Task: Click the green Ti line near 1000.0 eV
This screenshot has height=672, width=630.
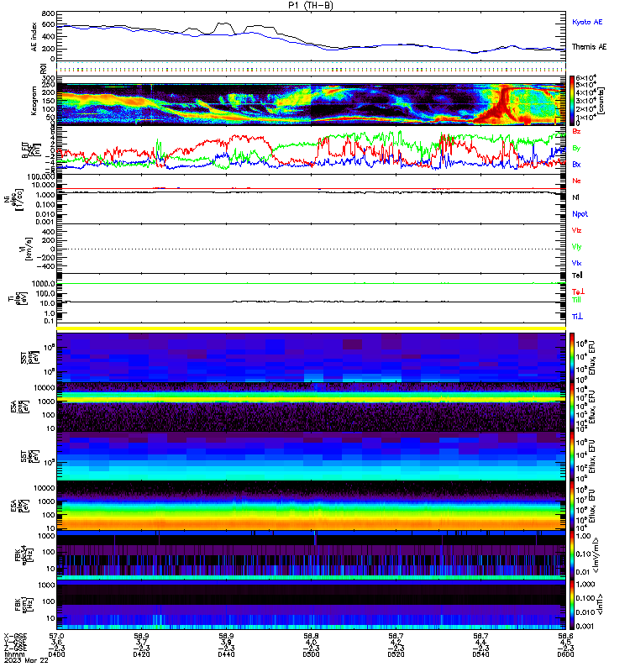Action: 311,283
